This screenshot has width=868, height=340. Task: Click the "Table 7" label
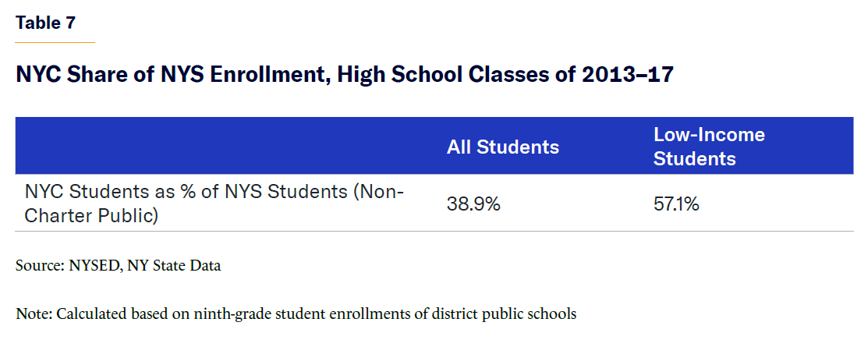[45, 23]
